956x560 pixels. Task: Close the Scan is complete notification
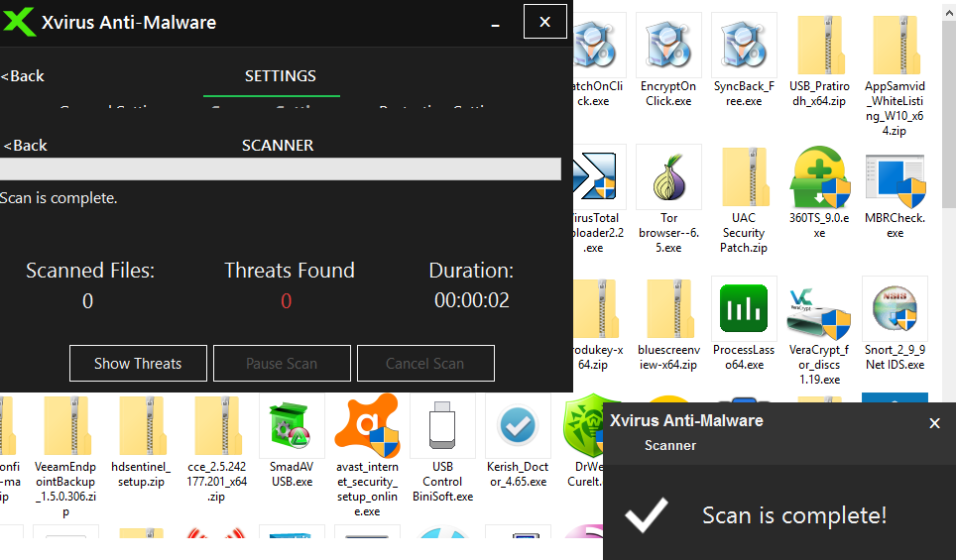point(934,423)
